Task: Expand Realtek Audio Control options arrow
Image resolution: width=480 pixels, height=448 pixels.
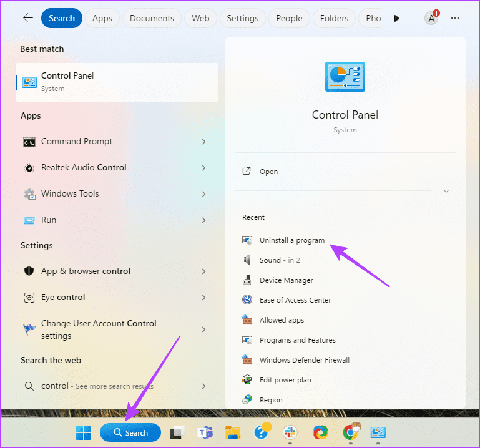Action: (203, 168)
